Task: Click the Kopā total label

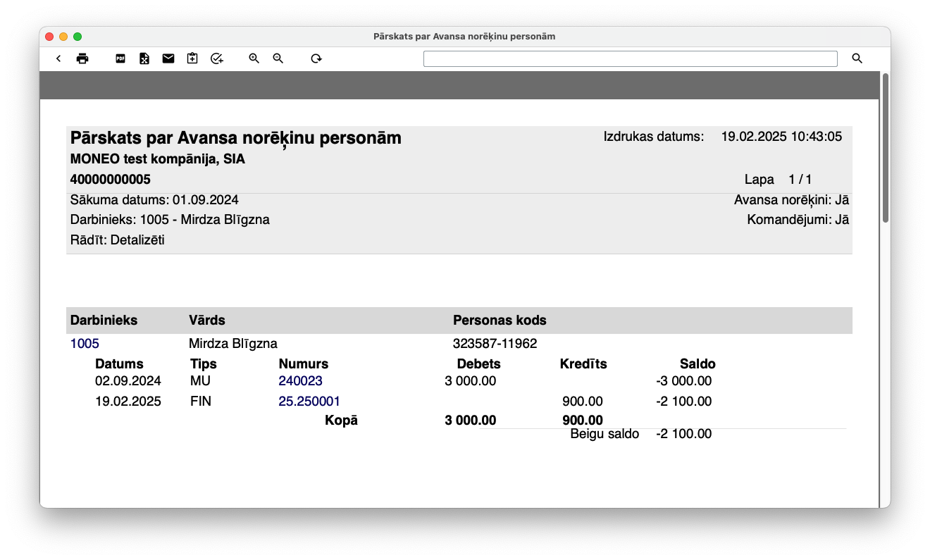Action: (341, 421)
